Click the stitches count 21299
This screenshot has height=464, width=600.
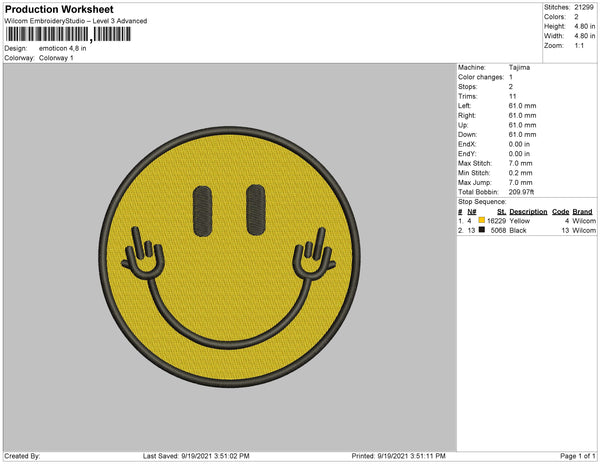[x=584, y=7]
